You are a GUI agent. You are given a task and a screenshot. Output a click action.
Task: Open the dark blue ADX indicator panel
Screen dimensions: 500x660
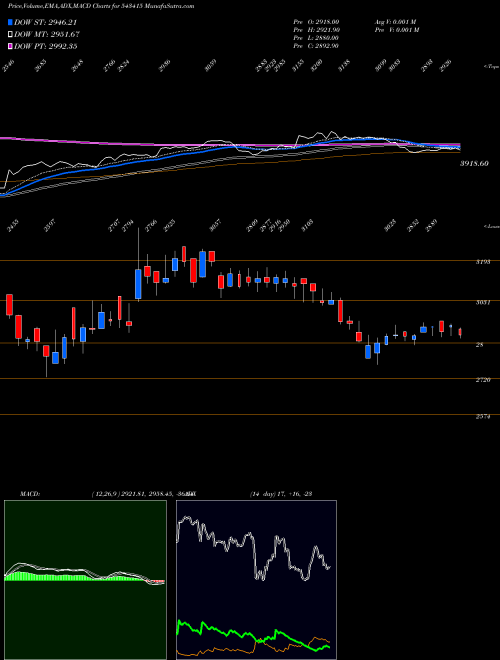coord(256,580)
